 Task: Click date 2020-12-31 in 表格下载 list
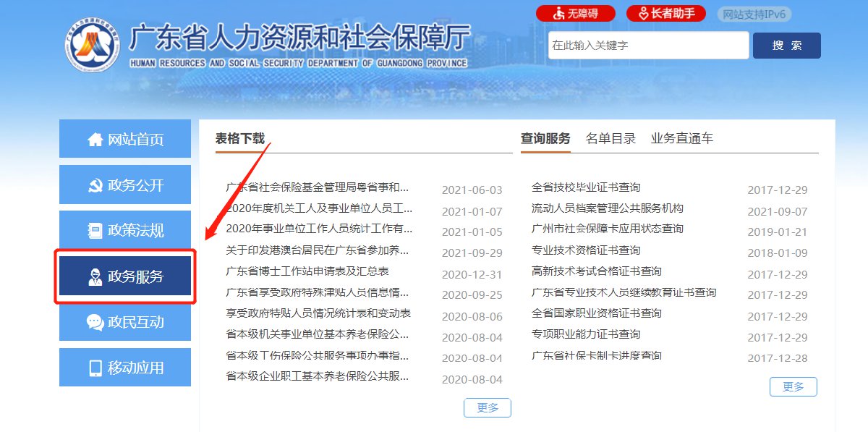tap(472, 274)
